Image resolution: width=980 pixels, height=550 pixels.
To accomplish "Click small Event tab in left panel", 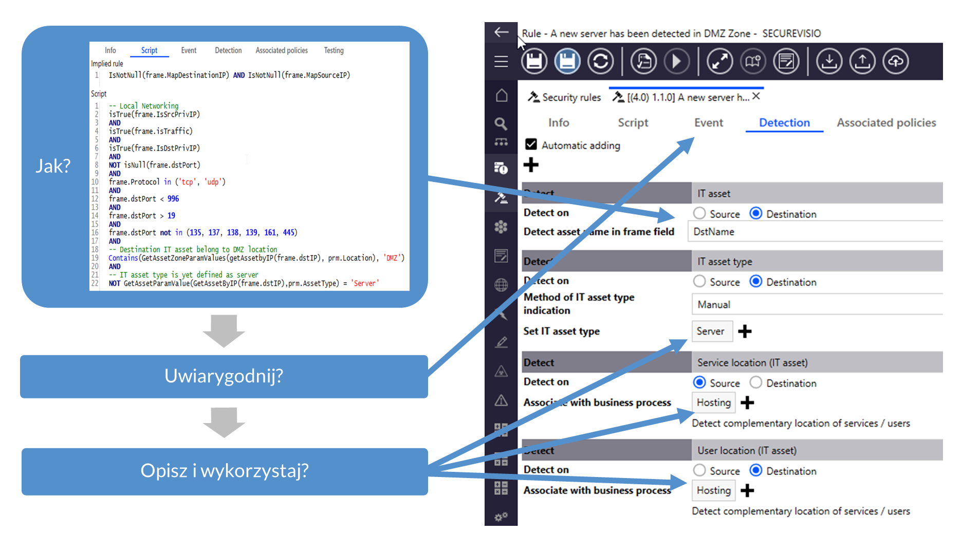I will [189, 50].
